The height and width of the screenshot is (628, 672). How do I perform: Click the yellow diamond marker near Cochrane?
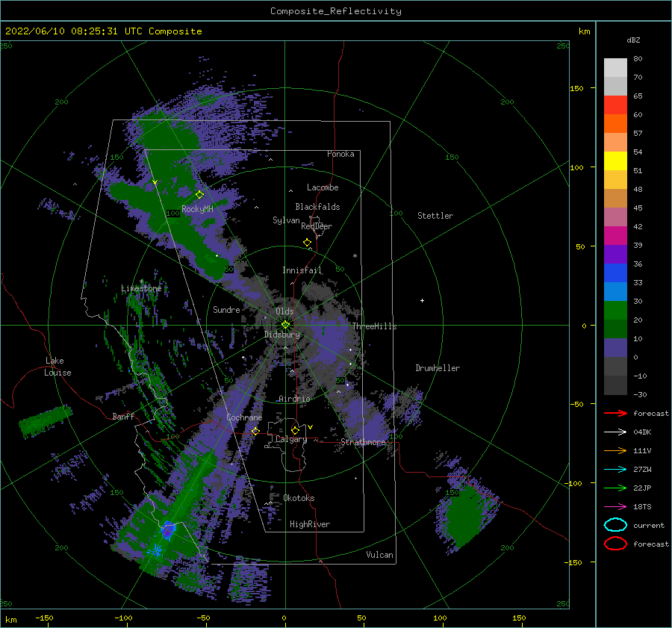(255, 431)
